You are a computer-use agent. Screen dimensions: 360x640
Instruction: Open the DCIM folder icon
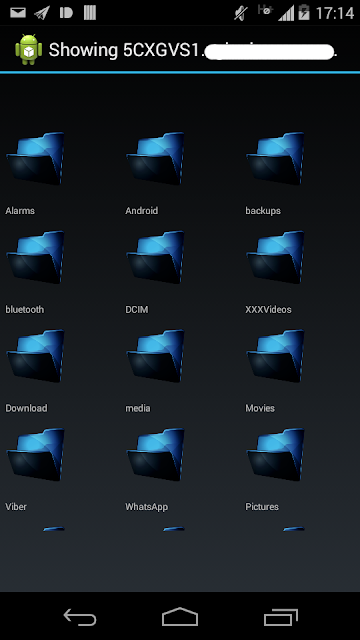(x=156, y=258)
